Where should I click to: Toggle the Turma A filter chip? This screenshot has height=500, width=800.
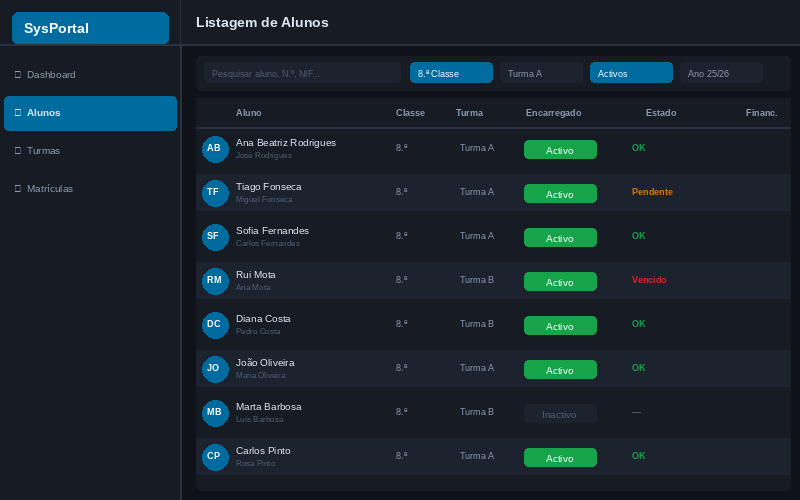coord(541,73)
